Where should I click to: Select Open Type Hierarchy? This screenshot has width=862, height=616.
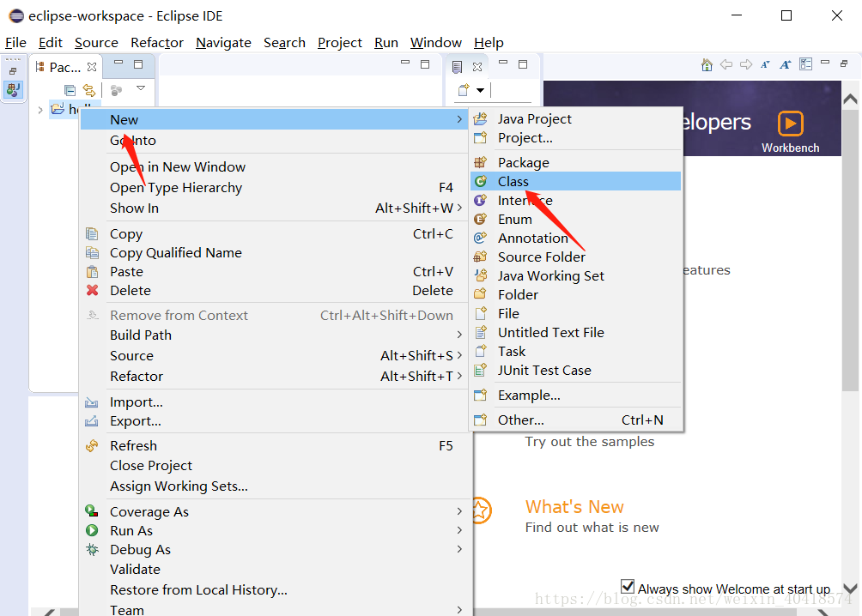pyautogui.click(x=275, y=187)
